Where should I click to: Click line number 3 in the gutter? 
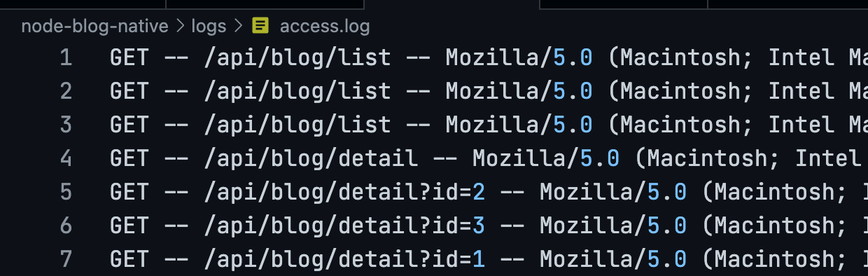(x=66, y=125)
